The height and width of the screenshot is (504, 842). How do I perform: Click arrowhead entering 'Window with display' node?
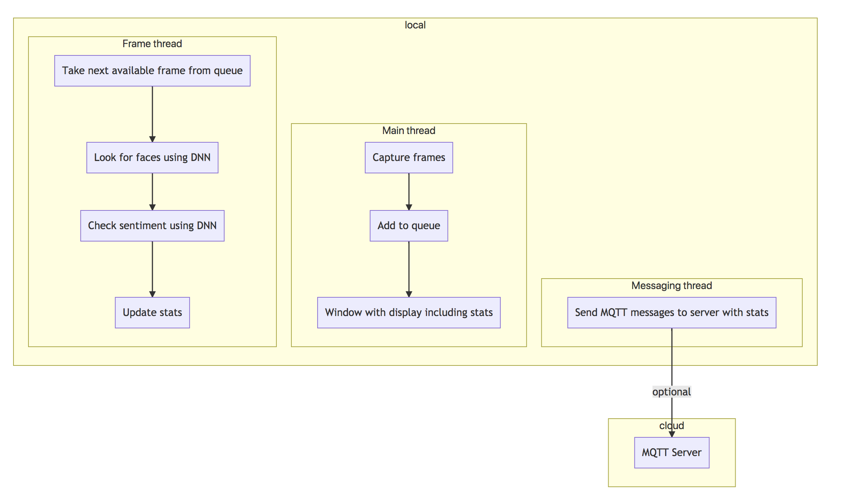[x=409, y=294]
